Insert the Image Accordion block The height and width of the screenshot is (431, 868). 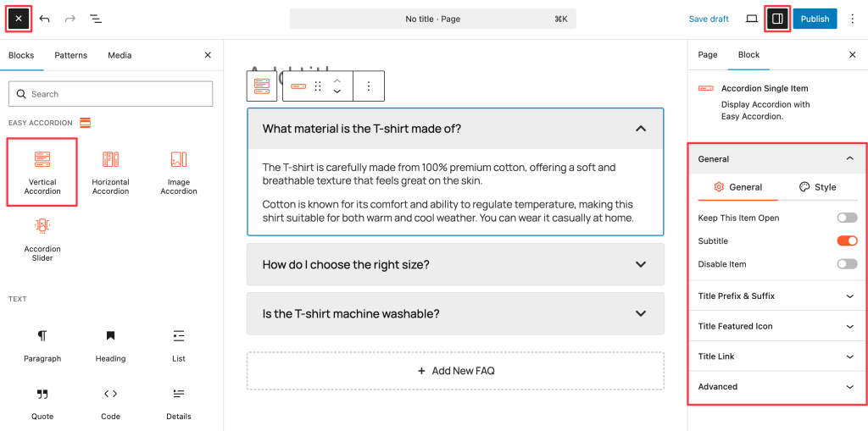coord(178,172)
